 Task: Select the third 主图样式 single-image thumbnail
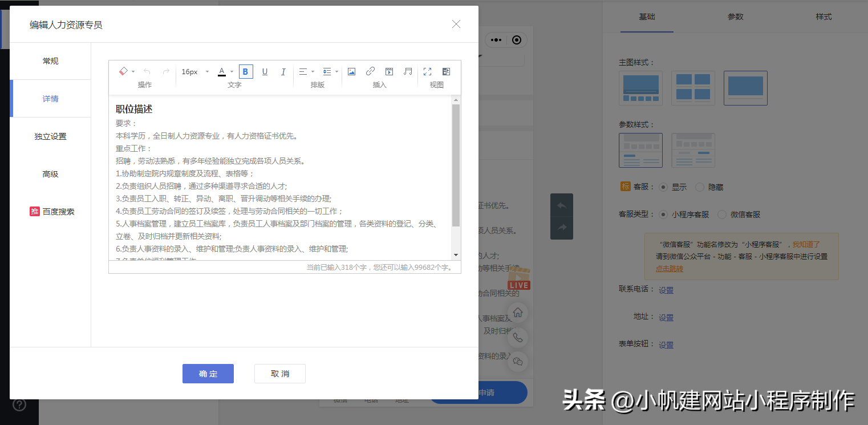[x=745, y=88]
